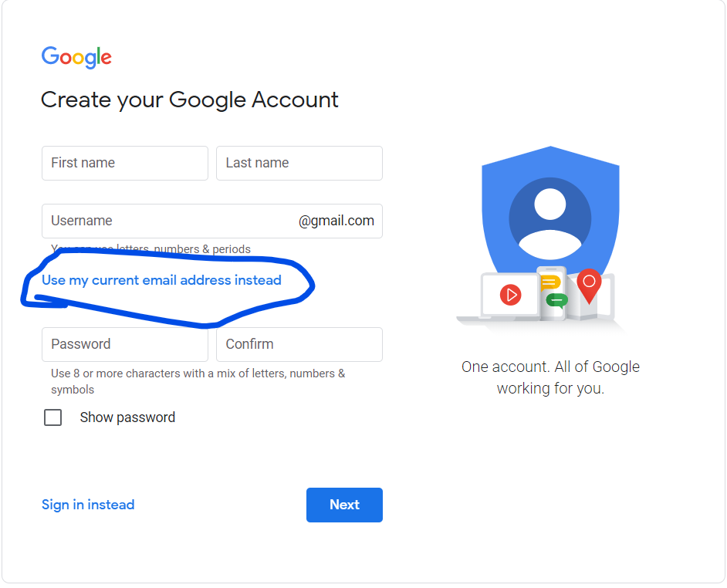Click the yellow chat bubble on the phone
The image size is (727, 588).
(549, 282)
